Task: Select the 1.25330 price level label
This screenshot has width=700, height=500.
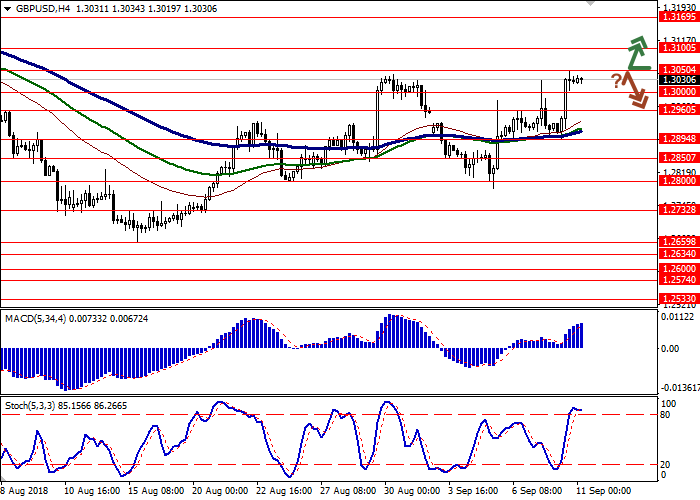Action: (679, 299)
